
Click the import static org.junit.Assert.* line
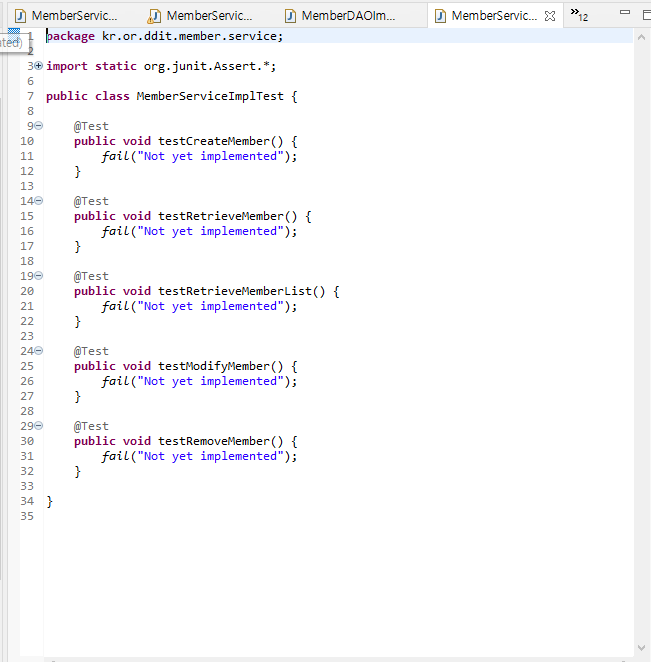[x=161, y=66]
